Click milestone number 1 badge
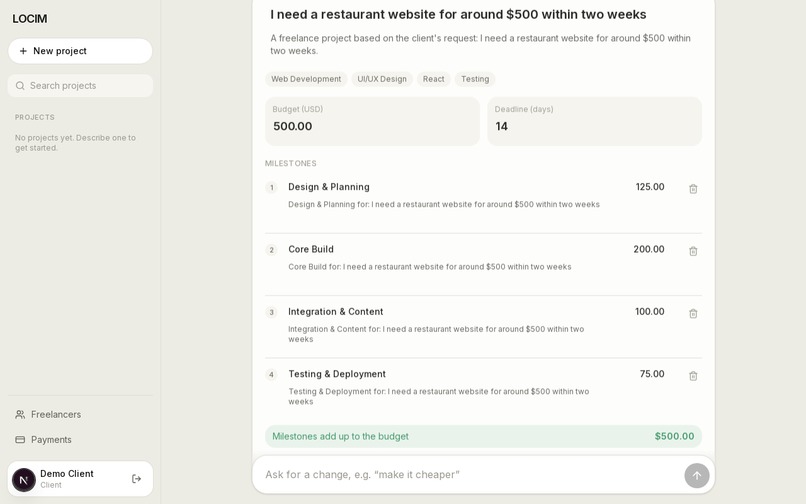 click(271, 187)
